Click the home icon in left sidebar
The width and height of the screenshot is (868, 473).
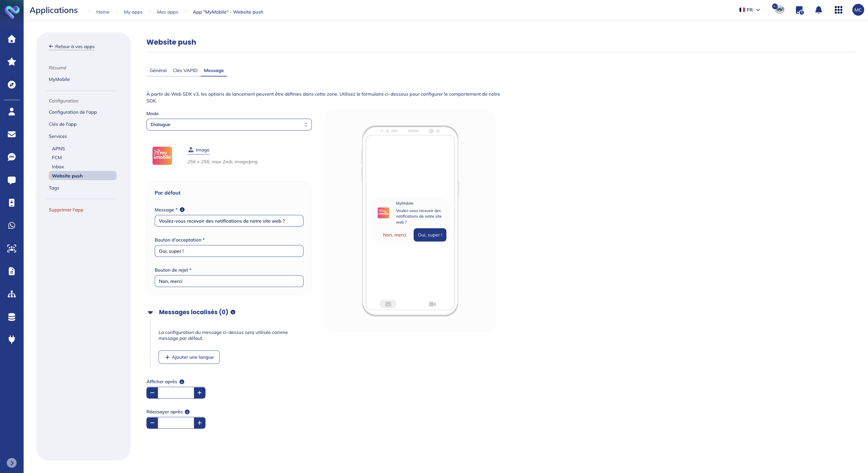[x=12, y=39]
